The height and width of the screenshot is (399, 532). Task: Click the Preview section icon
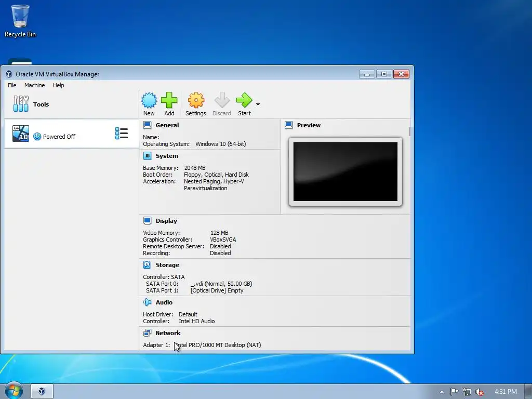pyautogui.click(x=289, y=125)
